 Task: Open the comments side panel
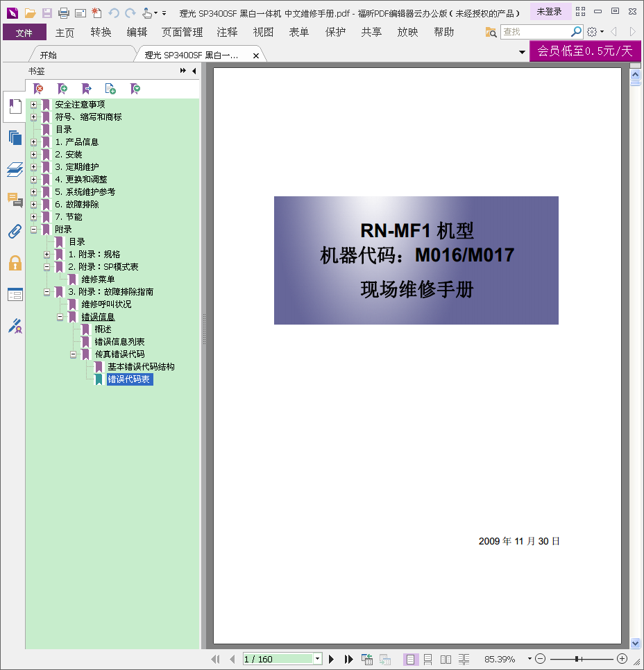[x=15, y=200]
